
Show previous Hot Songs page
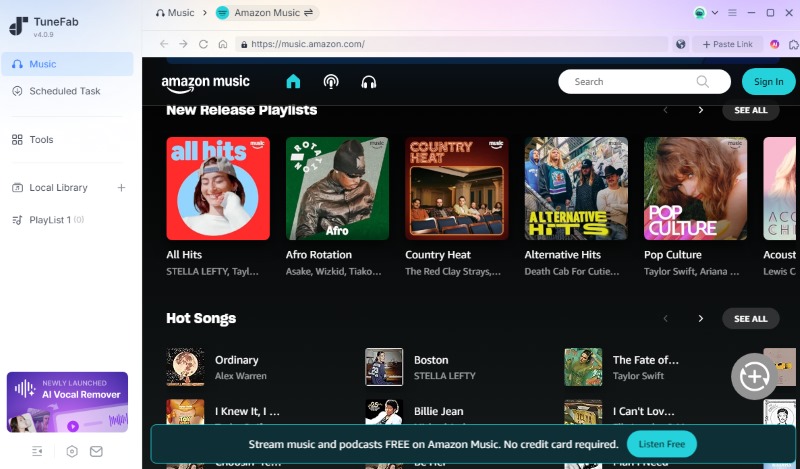(x=665, y=318)
